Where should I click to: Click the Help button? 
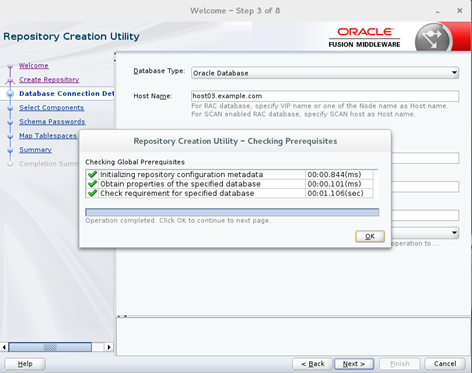click(x=25, y=364)
